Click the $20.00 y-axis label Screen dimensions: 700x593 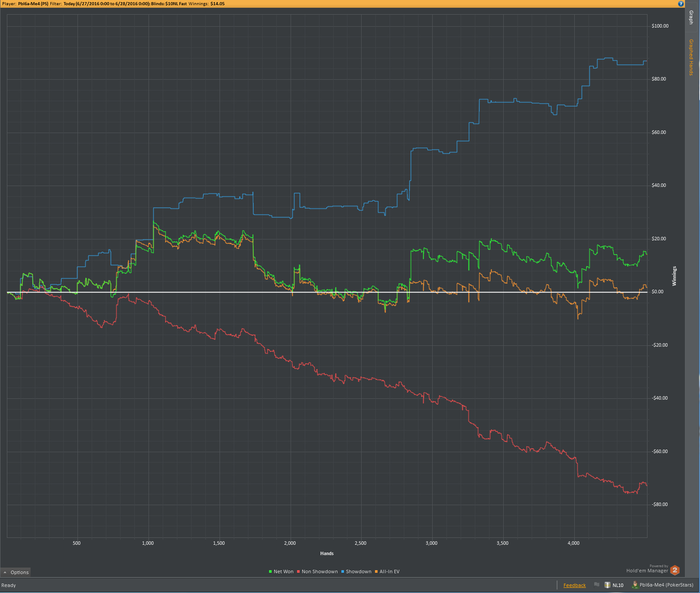pyautogui.click(x=658, y=238)
